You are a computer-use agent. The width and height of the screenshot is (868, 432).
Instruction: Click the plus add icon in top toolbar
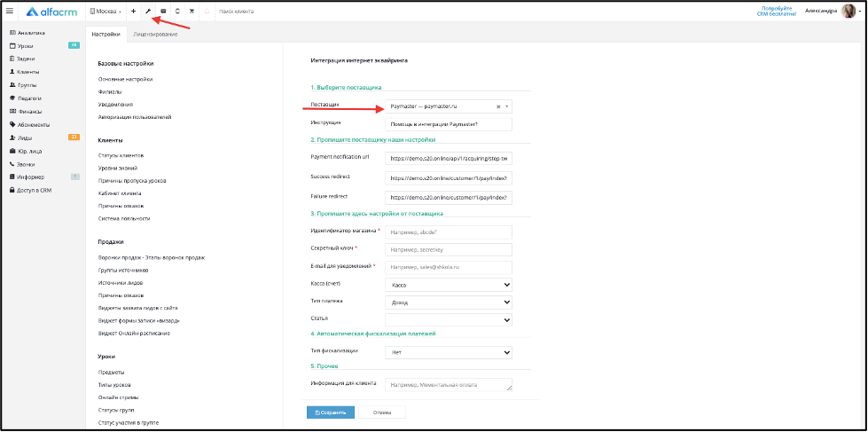(x=133, y=12)
